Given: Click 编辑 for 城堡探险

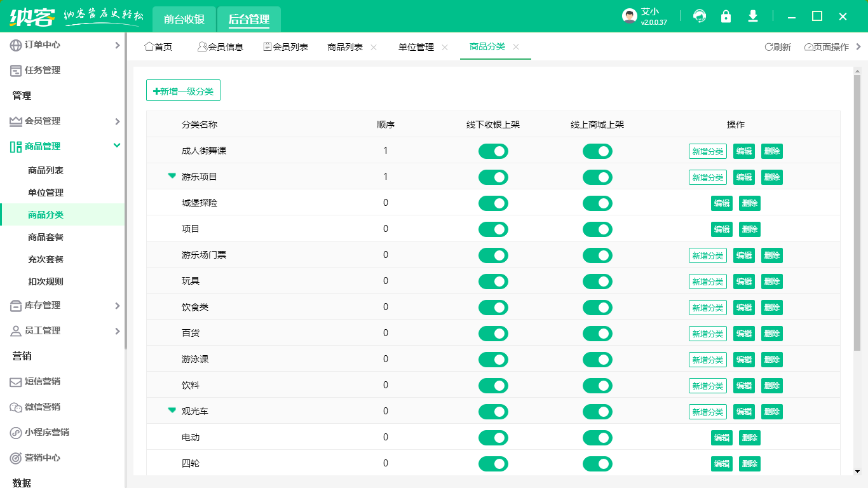Looking at the screenshot, I should point(721,203).
